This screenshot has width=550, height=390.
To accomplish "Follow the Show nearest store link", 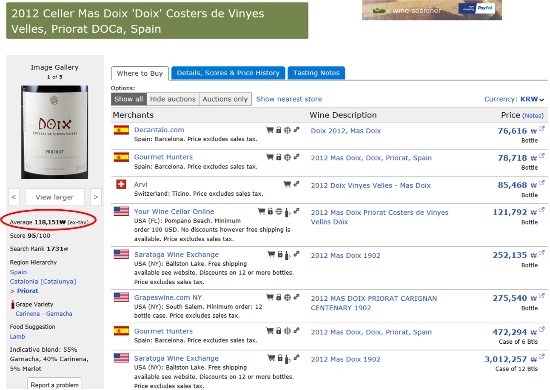I will (289, 99).
